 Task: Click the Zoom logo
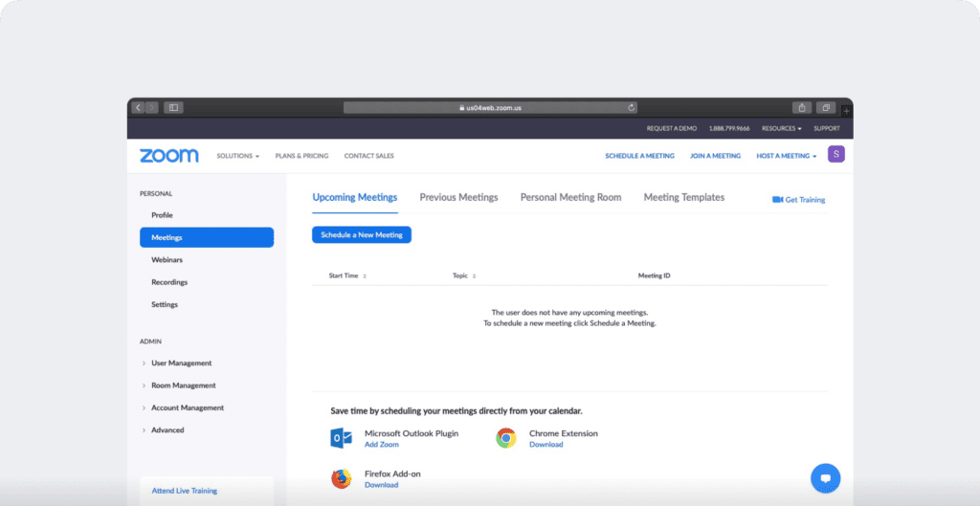click(168, 156)
